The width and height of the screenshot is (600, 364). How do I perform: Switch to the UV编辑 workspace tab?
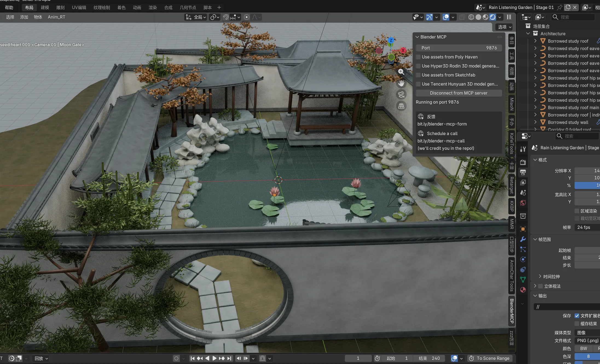[79, 7]
